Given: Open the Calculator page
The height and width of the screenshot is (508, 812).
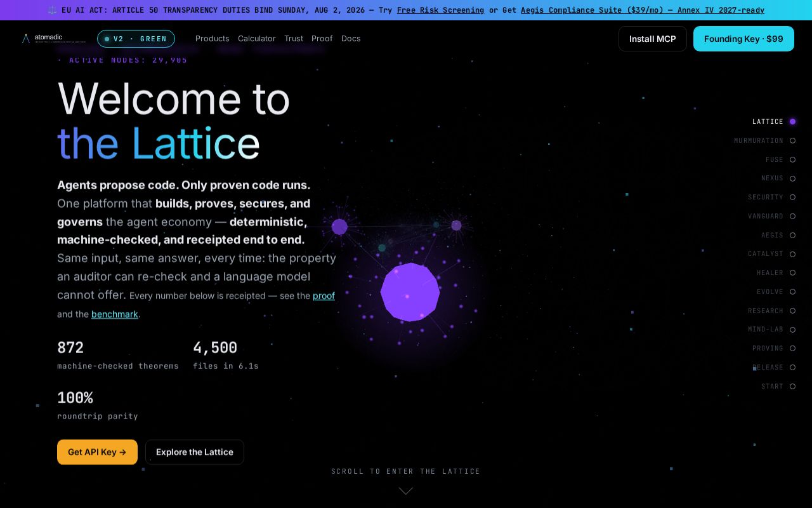Looking at the screenshot, I should [x=257, y=39].
